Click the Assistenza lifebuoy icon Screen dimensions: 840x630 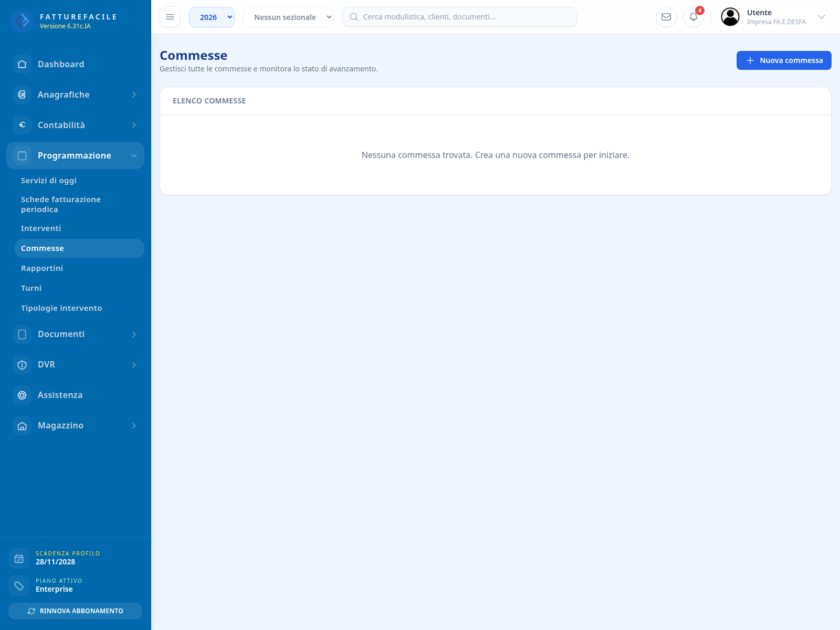click(22, 395)
